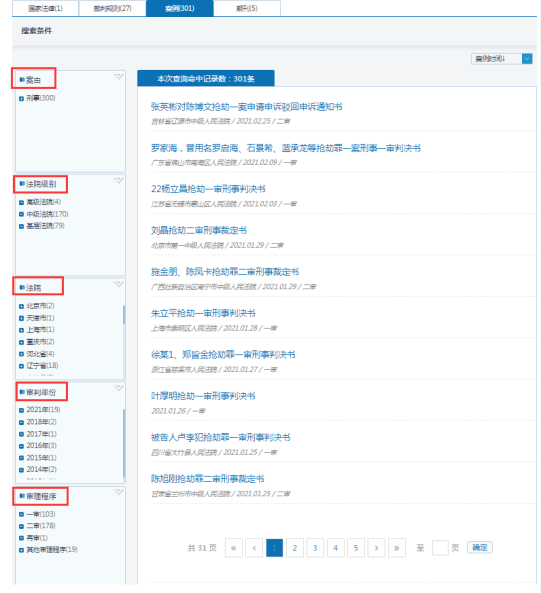Click the 确定 page jump button
This screenshot has height=593, width=541.
480,548
